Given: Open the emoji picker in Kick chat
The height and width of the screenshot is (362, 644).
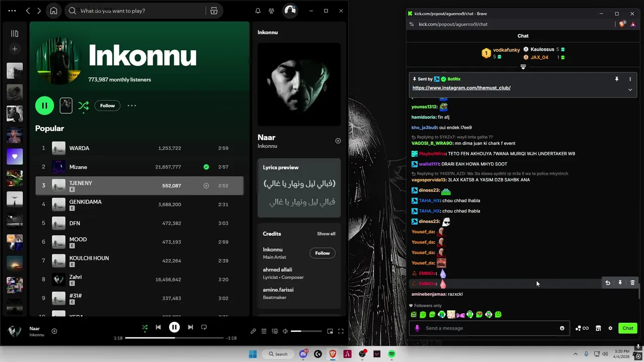Looking at the screenshot, I should [x=562, y=328].
